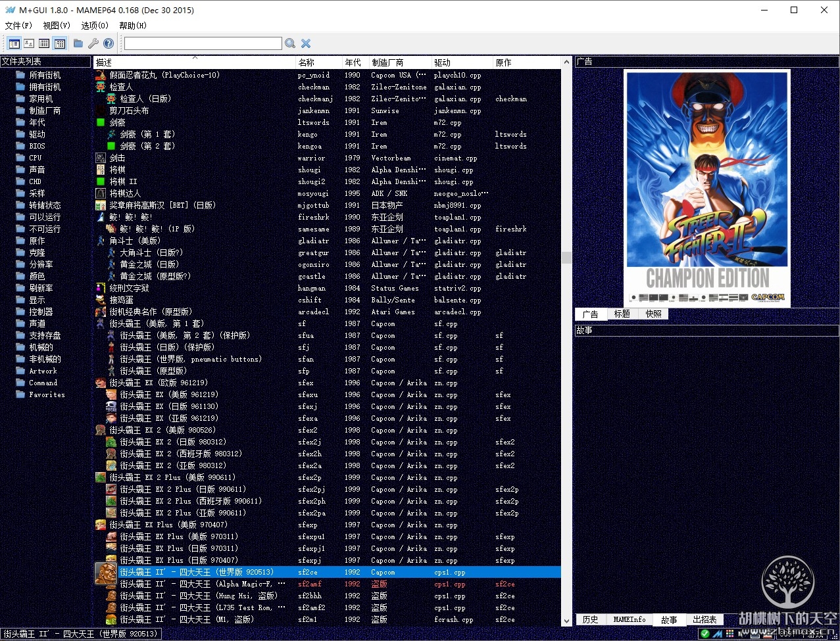Toggle the screenshot panel toolbar icon
The width and height of the screenshot is (840, 641).
tap(29, 43)
